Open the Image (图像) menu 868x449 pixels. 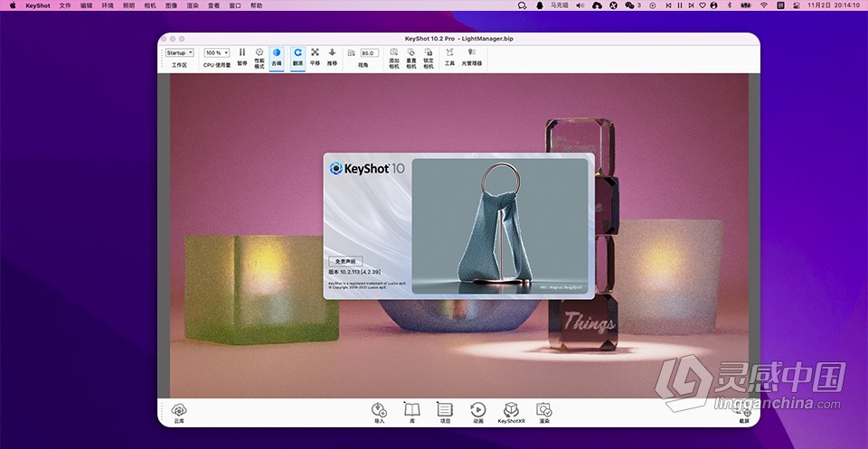point(171,5)
